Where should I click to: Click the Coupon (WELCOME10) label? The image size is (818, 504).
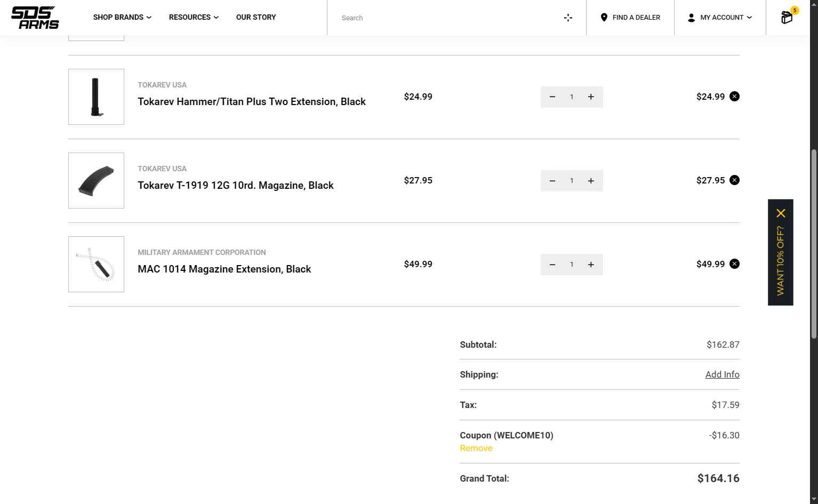tap(507, 436)
